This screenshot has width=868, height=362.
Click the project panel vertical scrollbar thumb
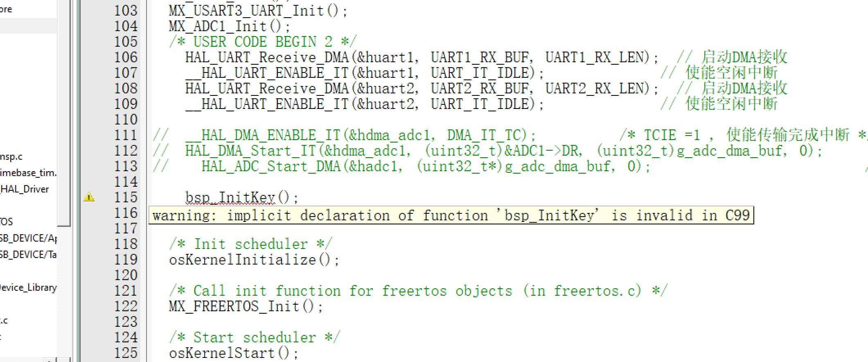coord(64,113)
